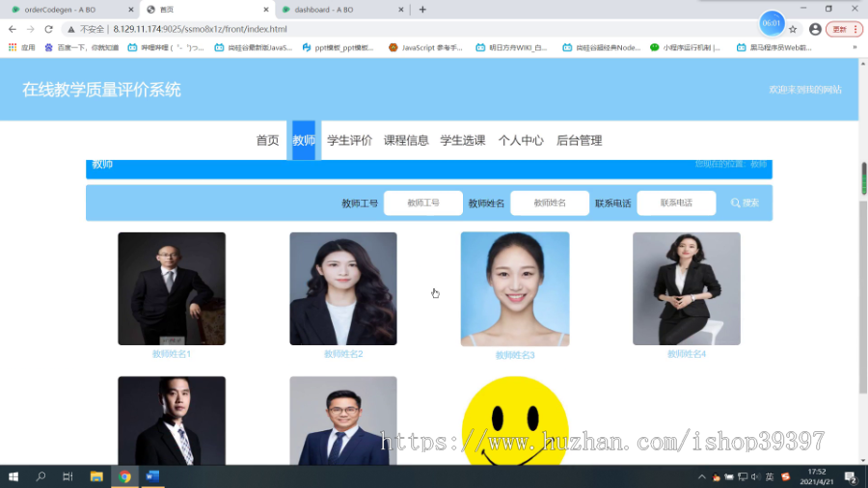The width and height of the screenshot is (868, 488).
Task: Open the notification center icon
Action: pyautogui.click(x=852, y=477)
